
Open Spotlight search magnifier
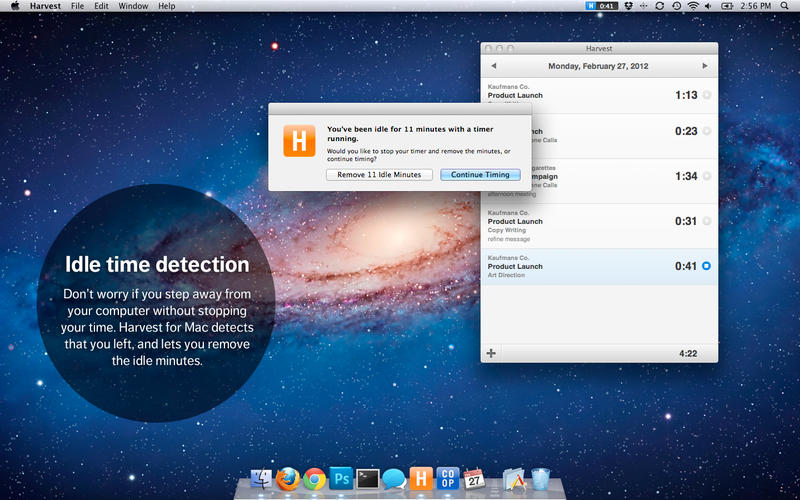coord(784,6)
